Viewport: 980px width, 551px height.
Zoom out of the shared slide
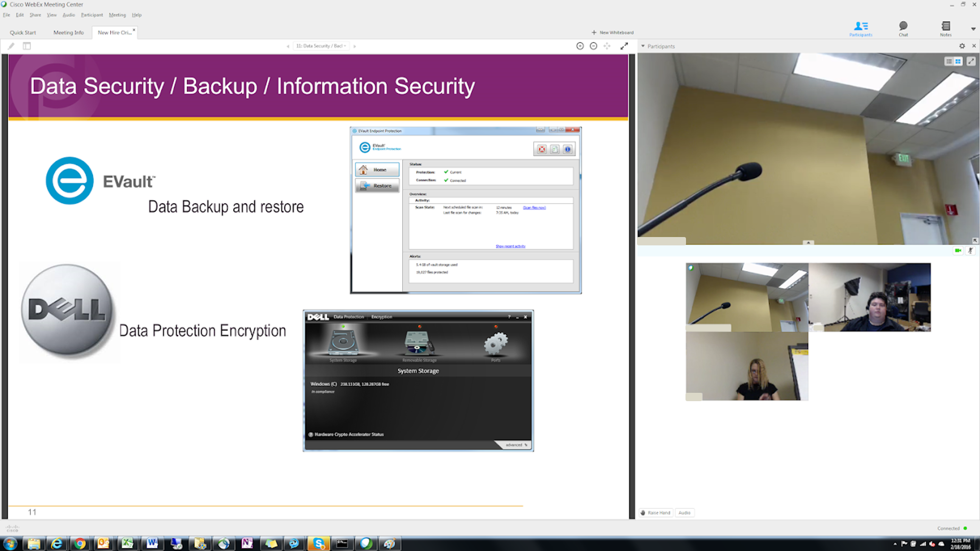tap(593, 46)
